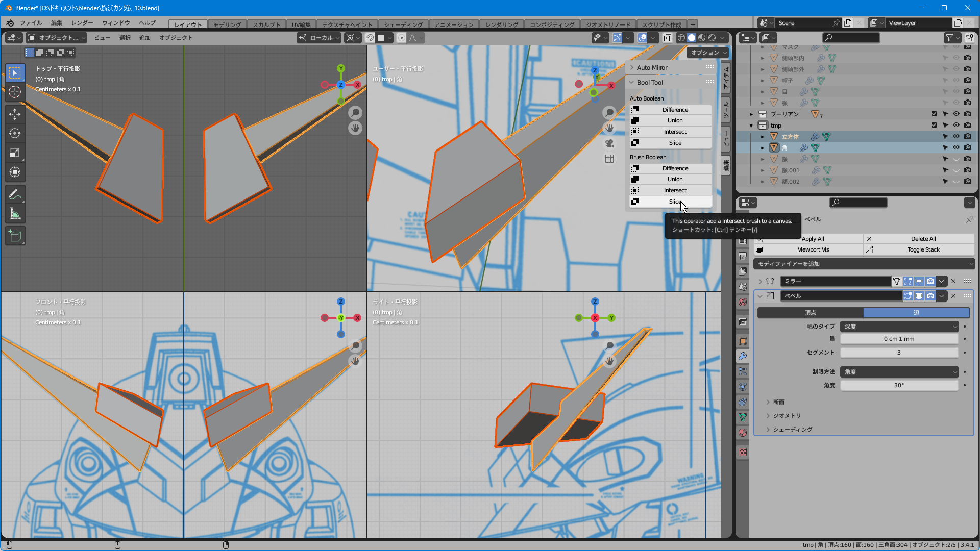
Task: Select the Rotate tool icon
Action: pos(15,133)
